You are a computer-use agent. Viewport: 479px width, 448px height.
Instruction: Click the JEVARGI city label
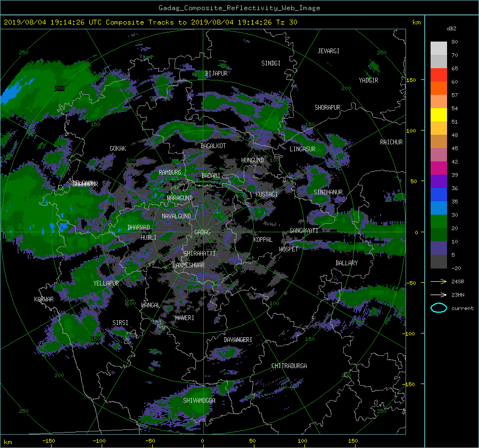328,51
